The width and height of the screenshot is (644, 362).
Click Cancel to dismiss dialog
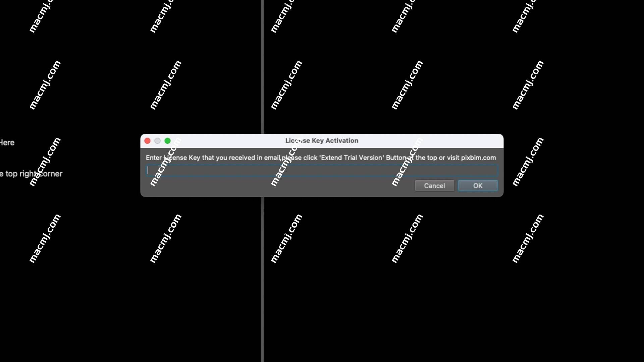[435, 186]
